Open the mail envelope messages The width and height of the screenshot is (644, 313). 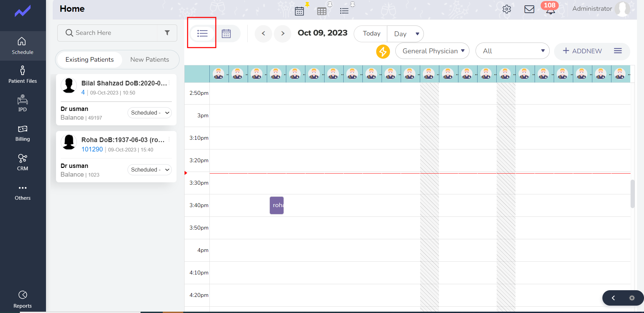pyautogui.click(x=529, y=9)
